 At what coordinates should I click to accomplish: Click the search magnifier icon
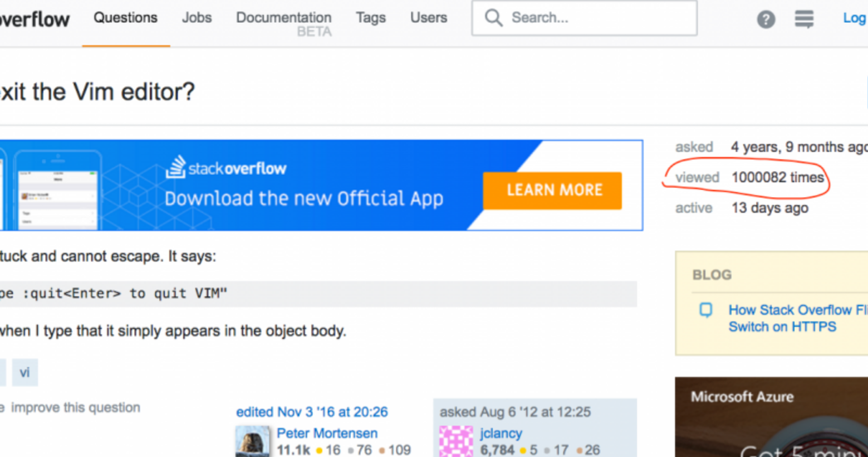tap(493, 18)
